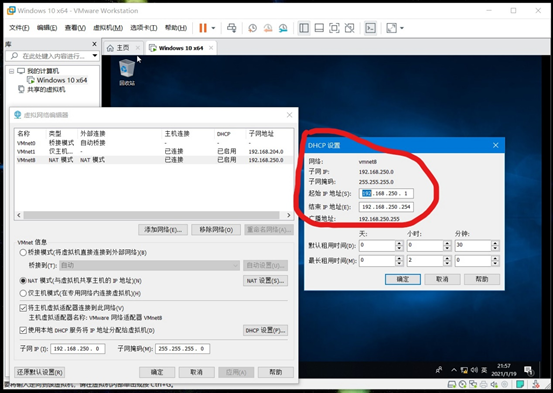
Task: Click the printer status bar icon
Action: [x=484, y=384]
